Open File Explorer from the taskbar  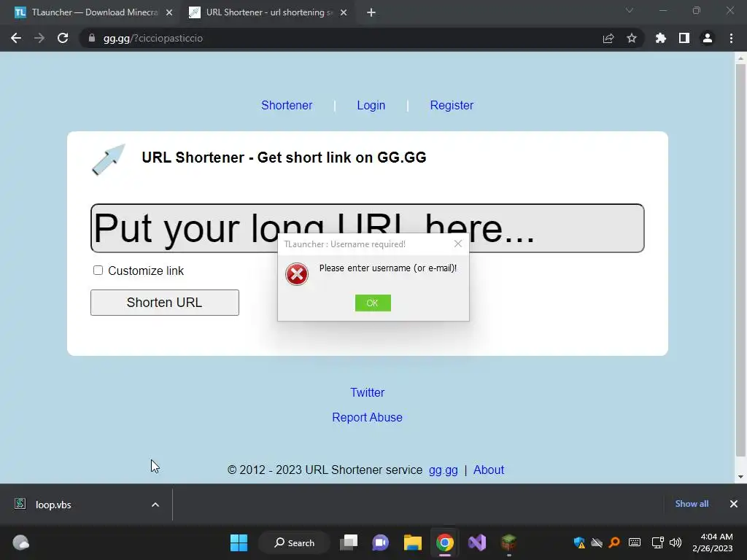pos(413,542)
